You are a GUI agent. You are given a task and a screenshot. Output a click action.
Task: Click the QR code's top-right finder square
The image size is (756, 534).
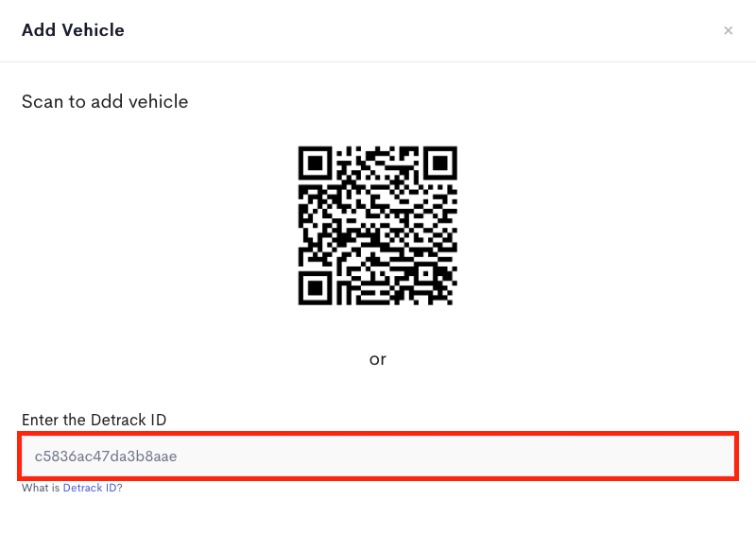coord(440,164)
